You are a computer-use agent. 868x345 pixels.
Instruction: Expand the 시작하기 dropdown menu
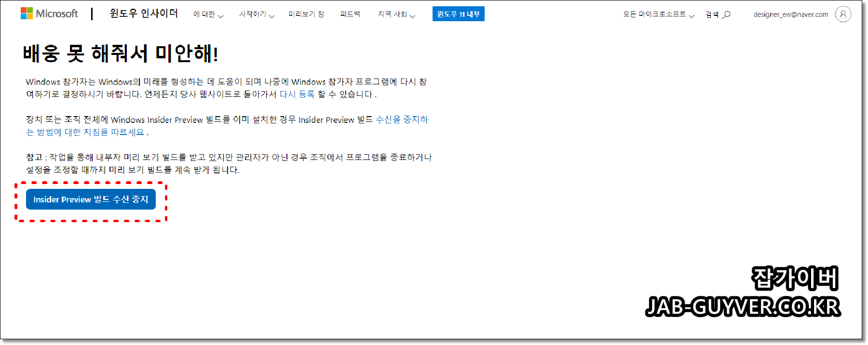point(257,14)
